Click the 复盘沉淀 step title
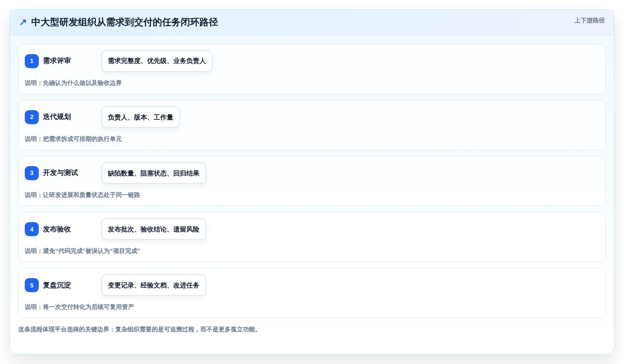 pos(57,285)
